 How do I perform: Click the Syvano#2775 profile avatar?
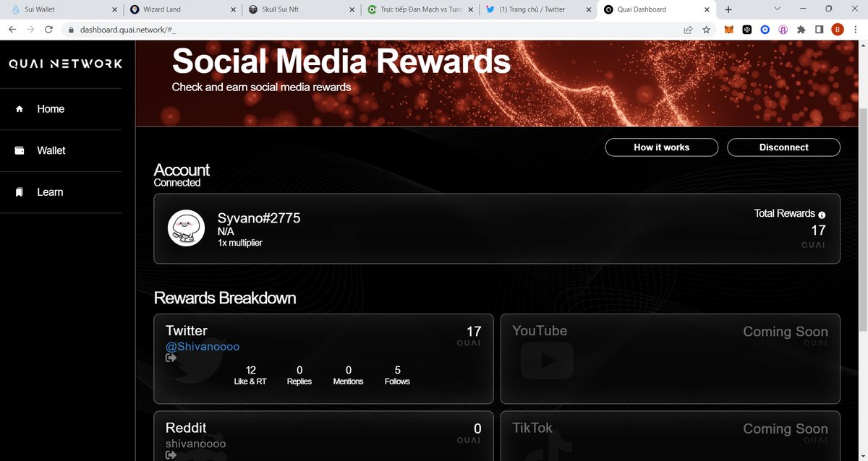(x=187, y=228)
